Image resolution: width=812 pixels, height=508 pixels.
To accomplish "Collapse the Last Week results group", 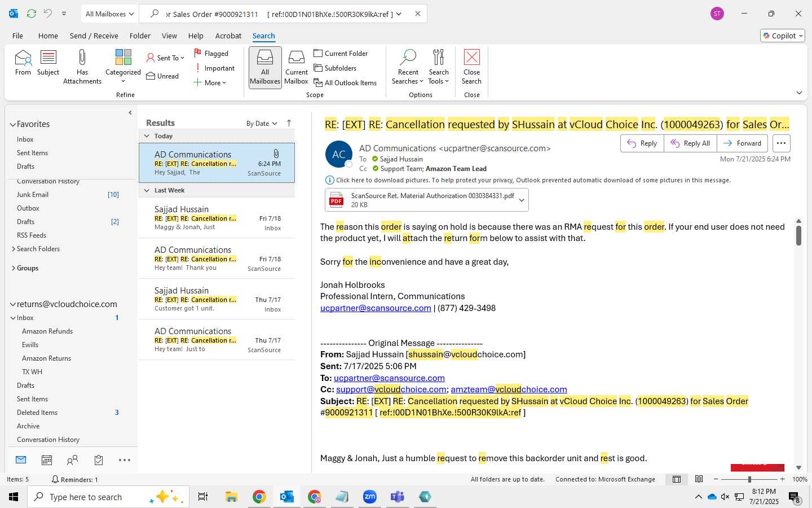I will coord(147,190).
